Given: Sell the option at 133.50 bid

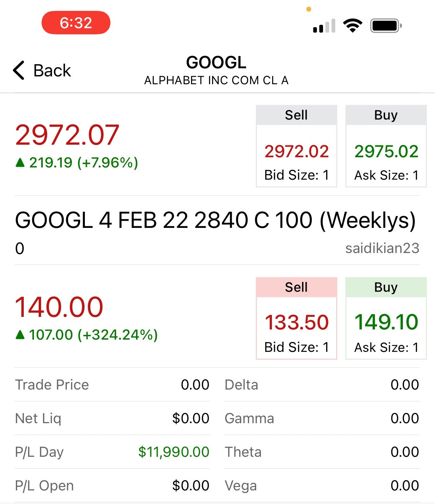Looking at the screenshot, I should (x=297, y=318).
